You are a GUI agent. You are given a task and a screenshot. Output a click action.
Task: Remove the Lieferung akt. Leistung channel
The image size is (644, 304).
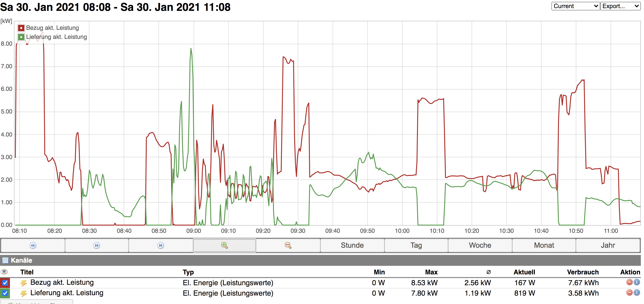pyautogui.click(x=629, y=292)
